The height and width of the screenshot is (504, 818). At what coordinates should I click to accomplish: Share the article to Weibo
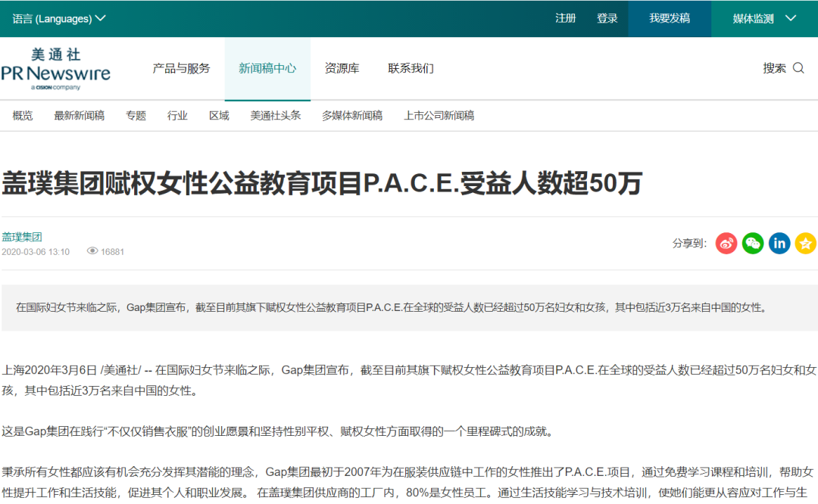tap(726, 243)
